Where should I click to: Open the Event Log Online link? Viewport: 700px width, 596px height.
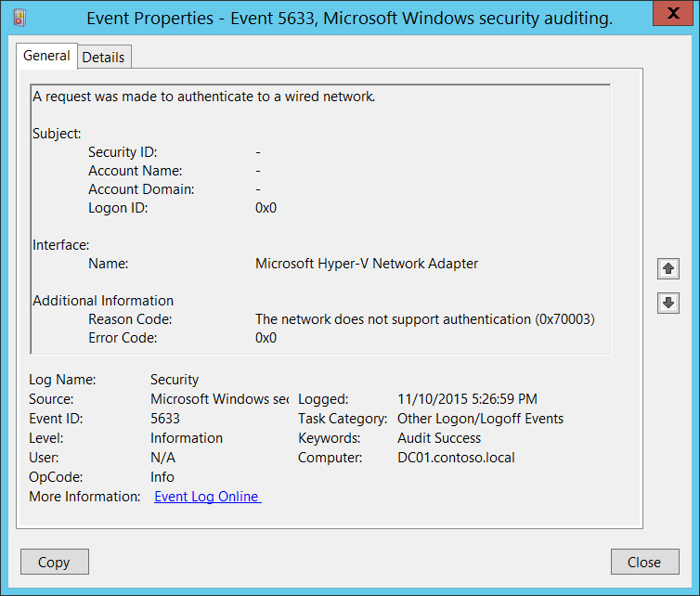[207, 497]
